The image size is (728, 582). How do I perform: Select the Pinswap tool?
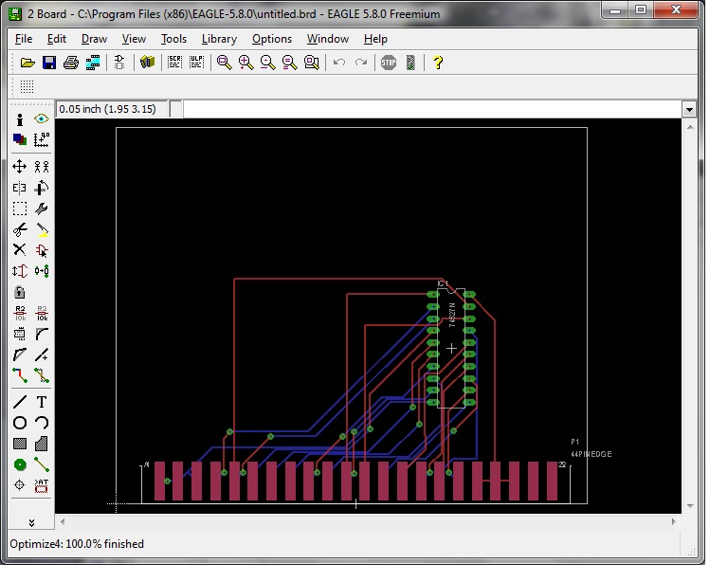[20, 271]
